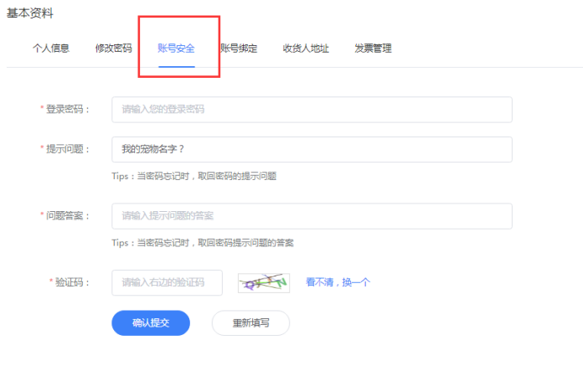Image resolution: width=583 pixels, height=392 pixels.
Task: Click the Tips text below the 问题答案 field
Action: [x=202, y=243]
